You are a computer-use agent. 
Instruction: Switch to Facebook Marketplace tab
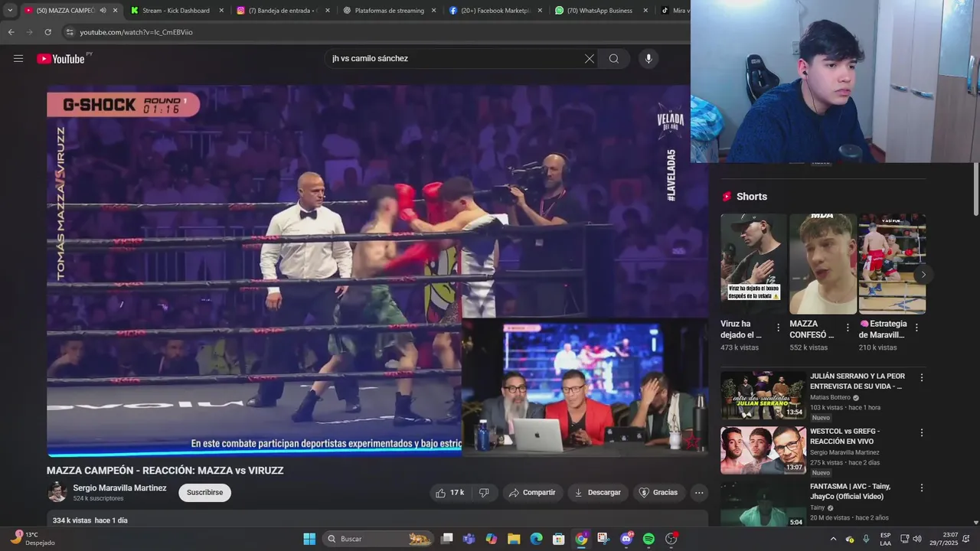click(495, 11)
